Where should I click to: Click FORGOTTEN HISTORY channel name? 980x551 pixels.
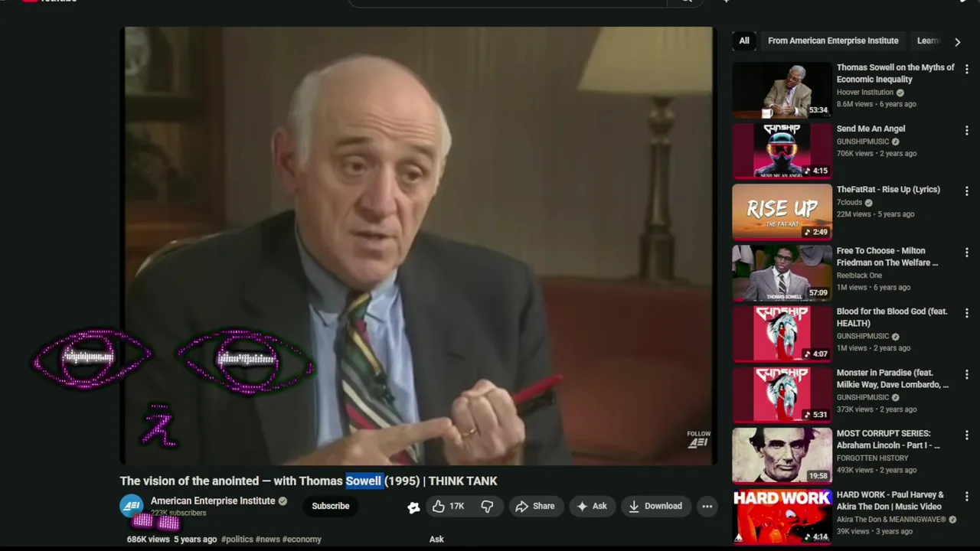872,458
